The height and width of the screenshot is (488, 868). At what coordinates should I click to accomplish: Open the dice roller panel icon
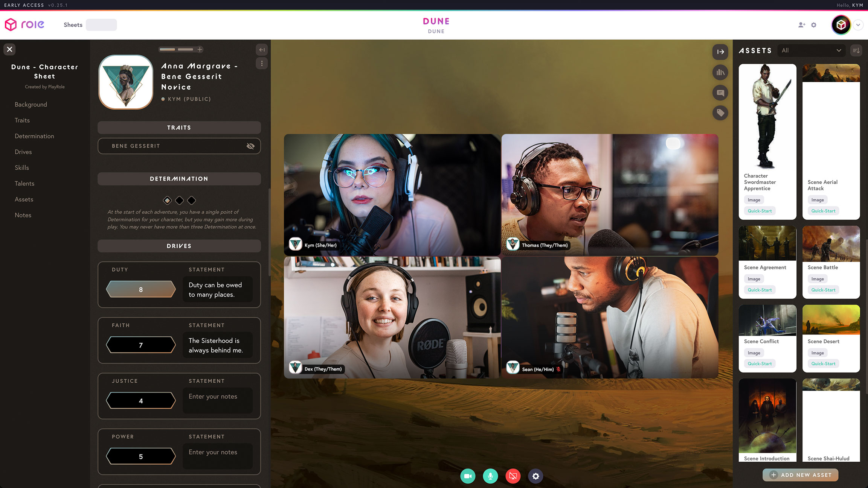[720, 72]
